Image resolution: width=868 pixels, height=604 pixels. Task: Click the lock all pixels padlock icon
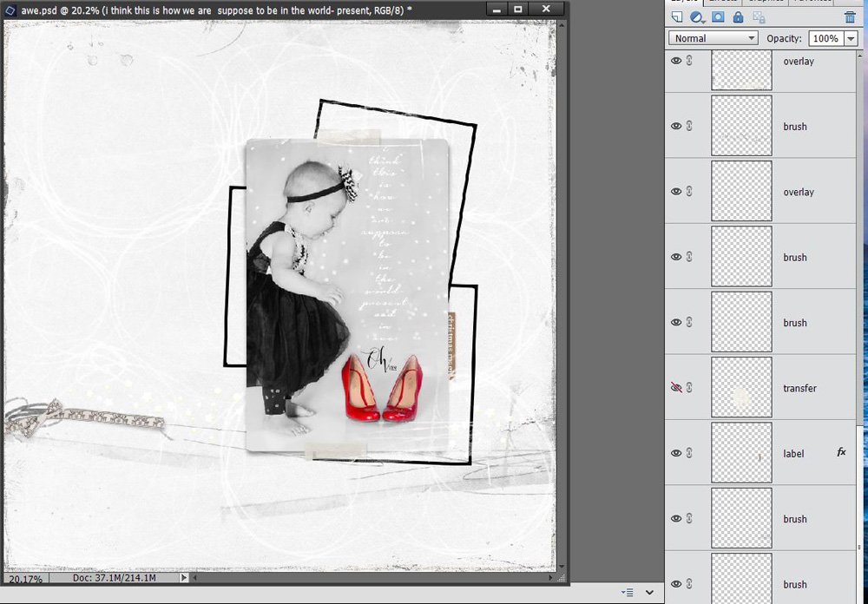click(x=738, y=16)
